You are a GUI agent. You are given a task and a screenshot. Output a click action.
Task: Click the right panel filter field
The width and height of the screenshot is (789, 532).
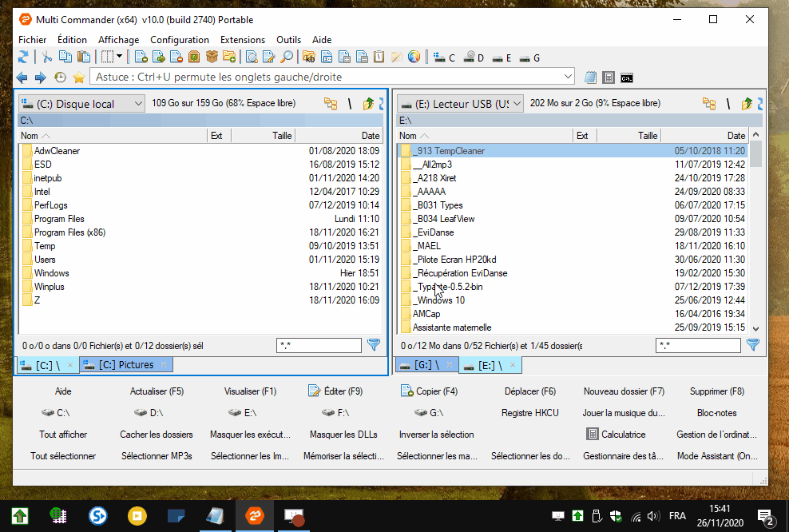[698, 345]
